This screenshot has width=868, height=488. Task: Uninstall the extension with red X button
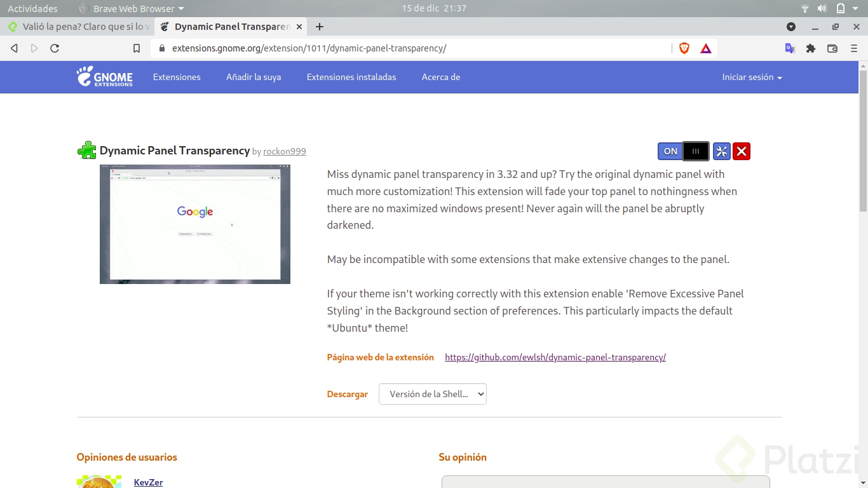[742, 151]
